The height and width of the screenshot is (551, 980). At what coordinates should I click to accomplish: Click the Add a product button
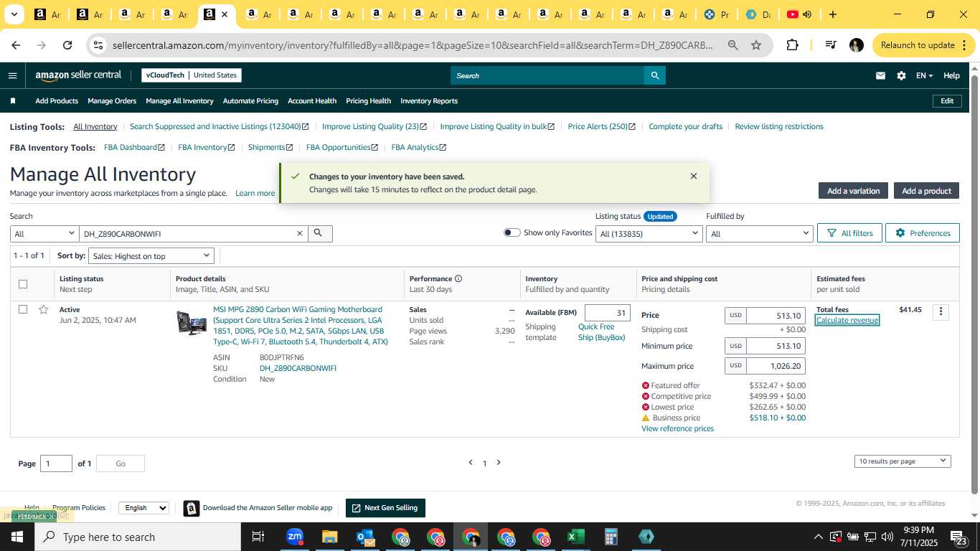point(926,191)
